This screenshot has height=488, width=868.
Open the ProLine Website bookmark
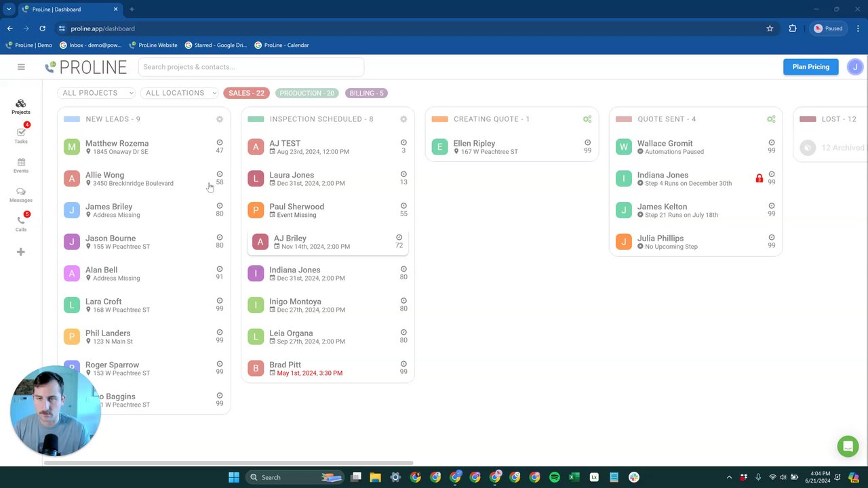(x=153, y=45)
